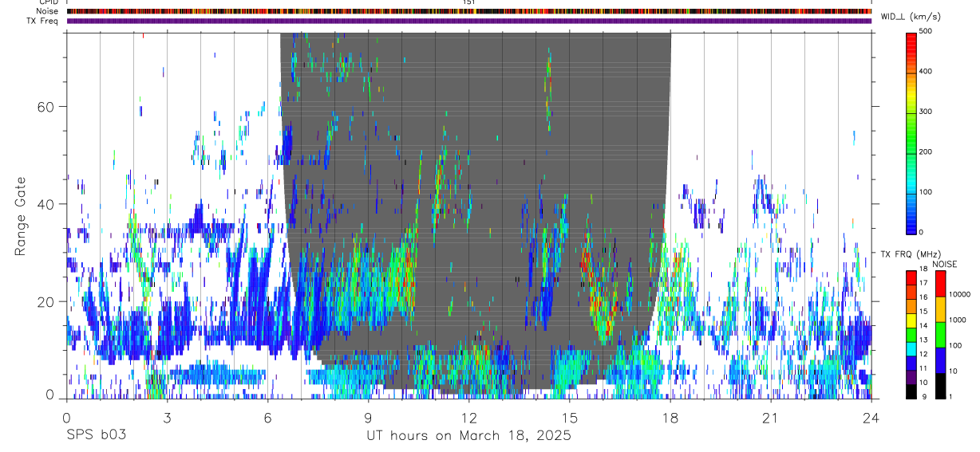The image size is (980, 452).
Task: Click the '151' CPID value at top
Action: [x=468, y=2]
